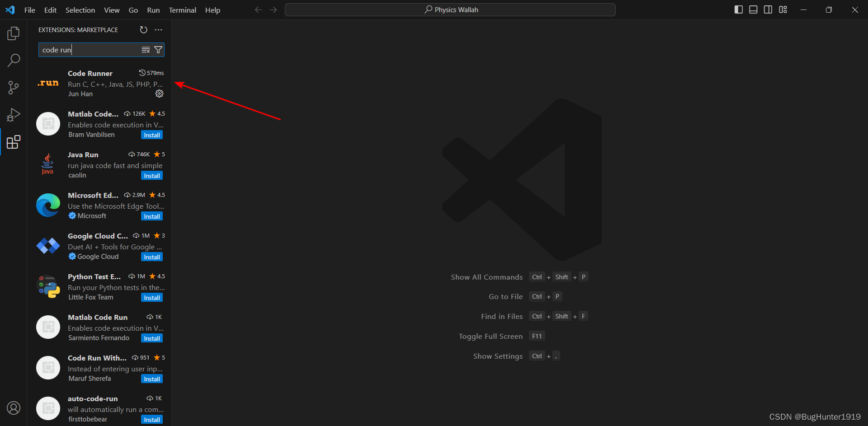Click the Microsoft Edge Tools icon
The width and height of the screenshot is (868, 426).
(48, 205)
